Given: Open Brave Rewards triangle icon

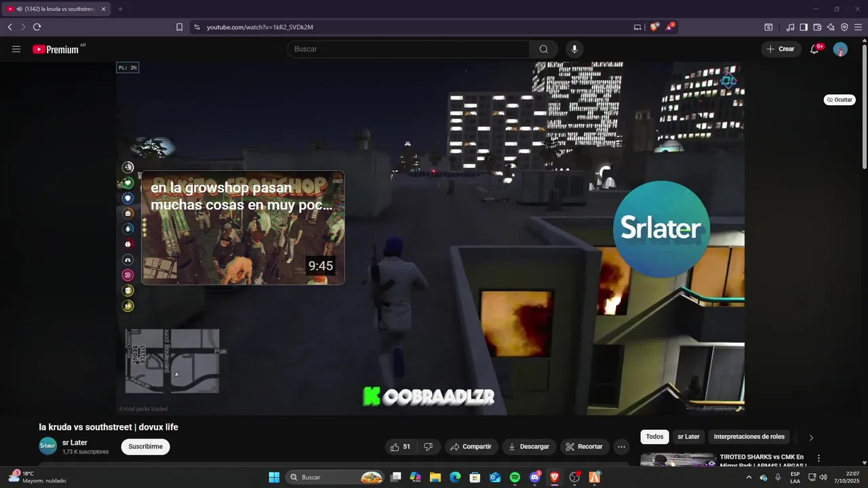Looking at the screenshot, I should tap(669, 27).
